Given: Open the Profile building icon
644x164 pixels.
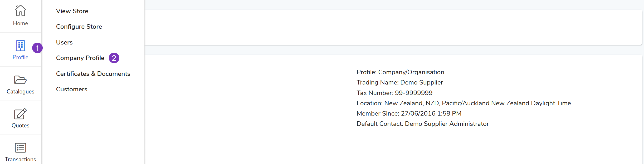Looking at the screenshot, I should [x=21, y=46].
